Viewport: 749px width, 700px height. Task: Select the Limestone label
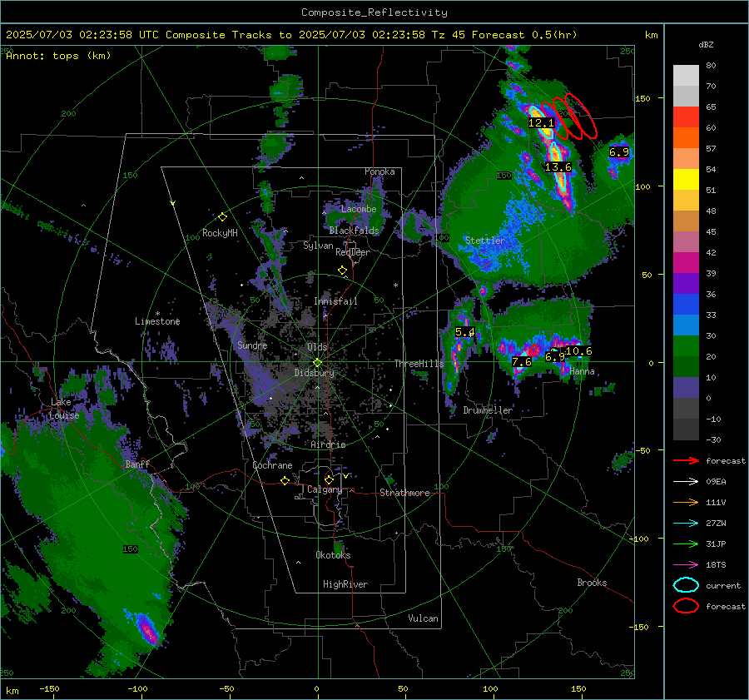point(157,321)
